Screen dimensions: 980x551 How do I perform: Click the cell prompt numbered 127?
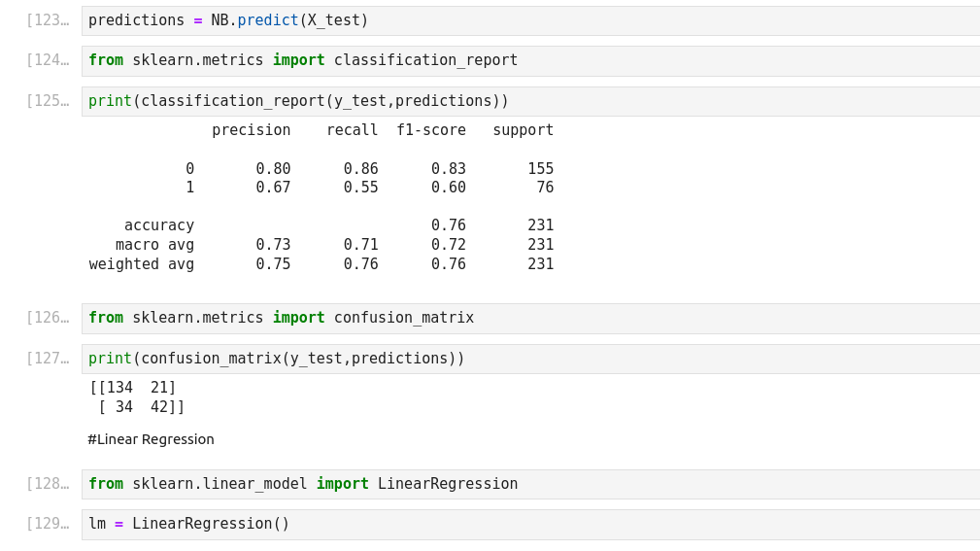point(48,359)
